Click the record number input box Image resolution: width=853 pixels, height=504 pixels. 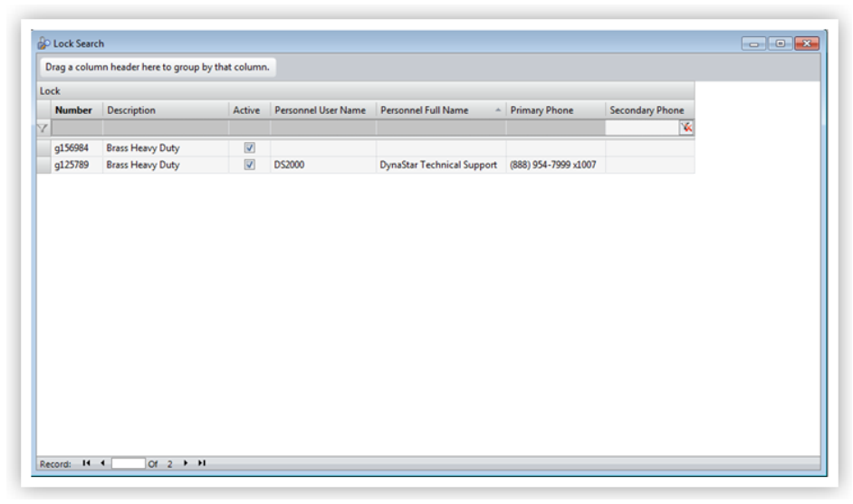(x=129, y=463)
